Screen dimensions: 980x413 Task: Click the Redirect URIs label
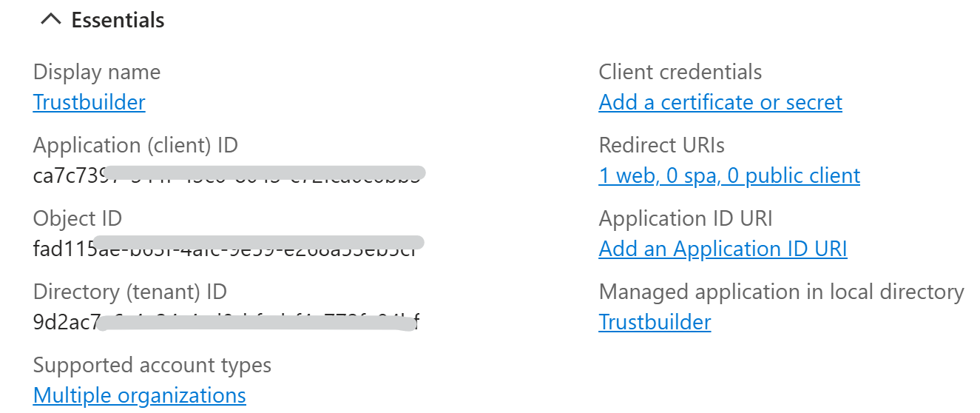662,145
